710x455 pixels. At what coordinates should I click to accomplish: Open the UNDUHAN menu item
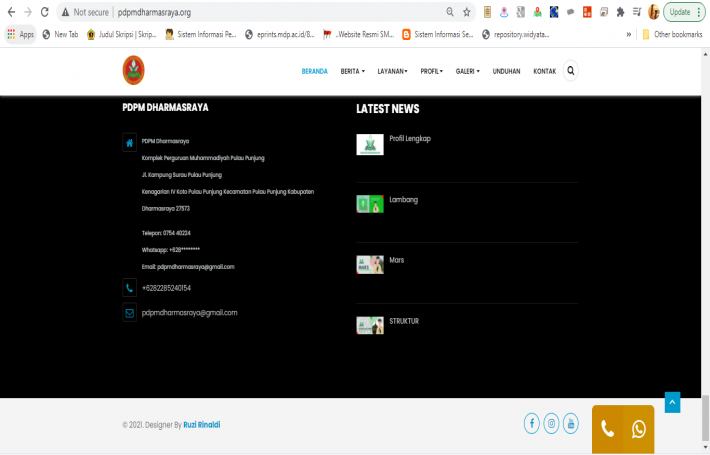(x=506, y=71)
